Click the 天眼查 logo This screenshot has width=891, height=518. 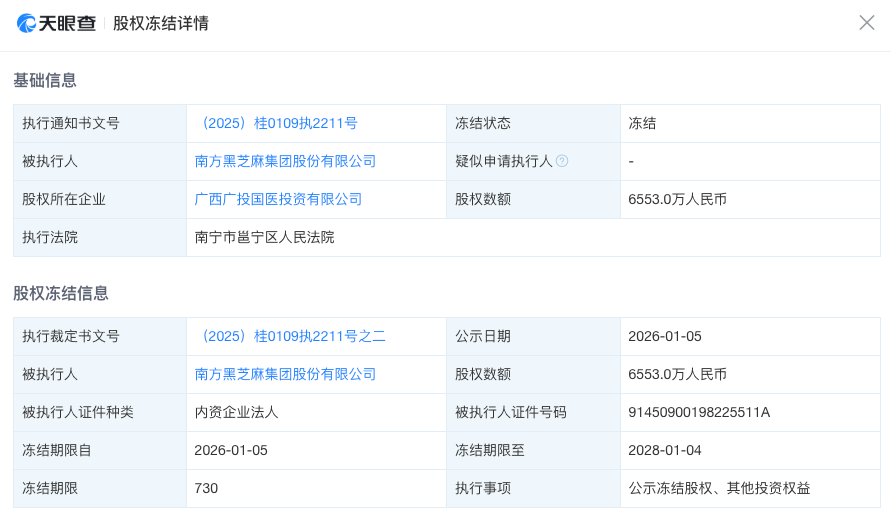tap(56, 23)
